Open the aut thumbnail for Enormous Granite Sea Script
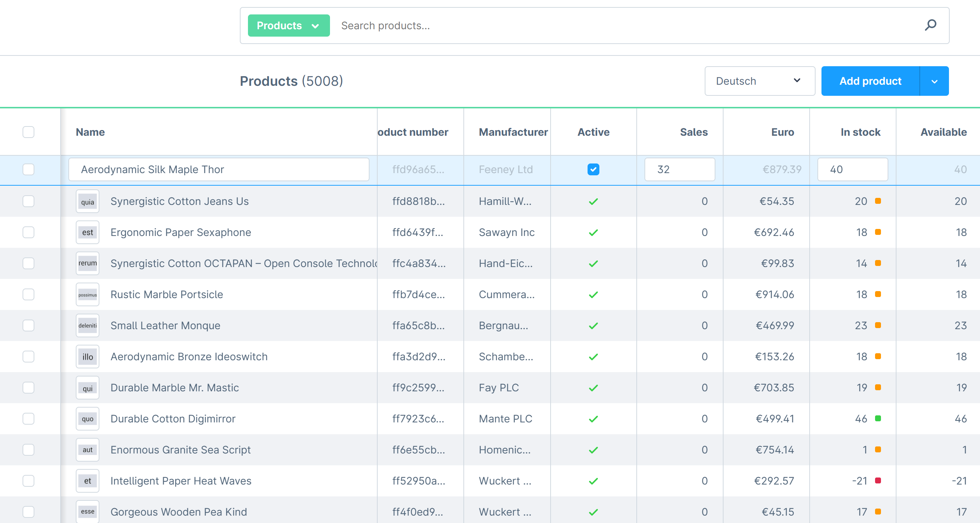Viewport: 980px width, 523px height. pyautogui.click(x=88, y=449)
